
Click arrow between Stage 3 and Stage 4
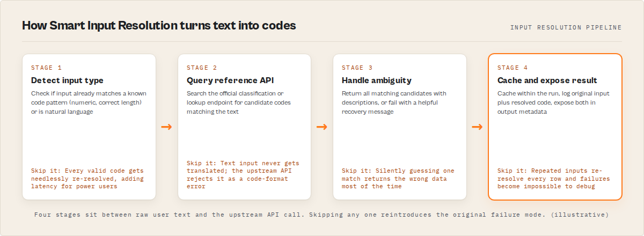pyautogui.click(x=477, y=127)
